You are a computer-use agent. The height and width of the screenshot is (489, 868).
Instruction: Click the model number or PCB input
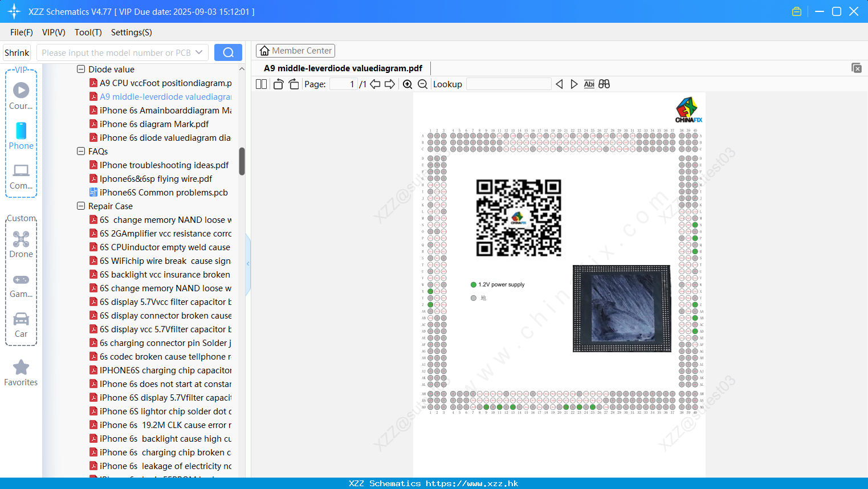click(x=117, y=52)
